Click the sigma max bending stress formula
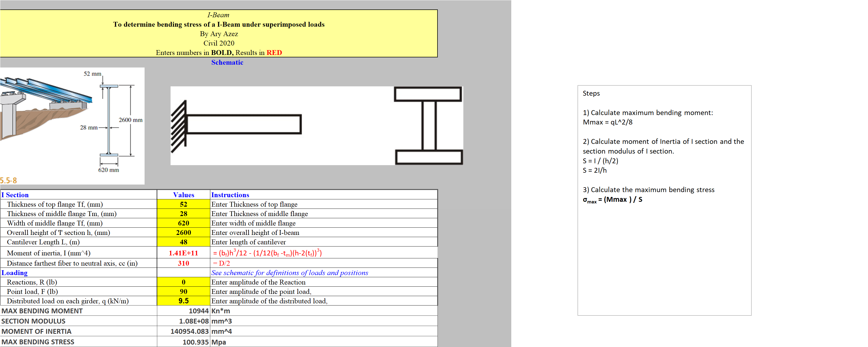This screenshot has height=347, width=868. pos(612,200)
